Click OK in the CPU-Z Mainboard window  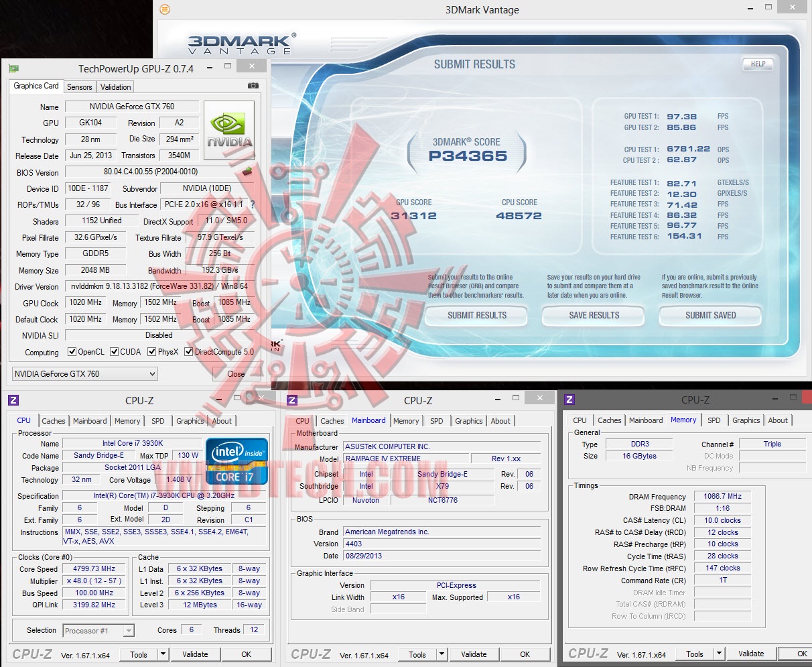[525, 654]
